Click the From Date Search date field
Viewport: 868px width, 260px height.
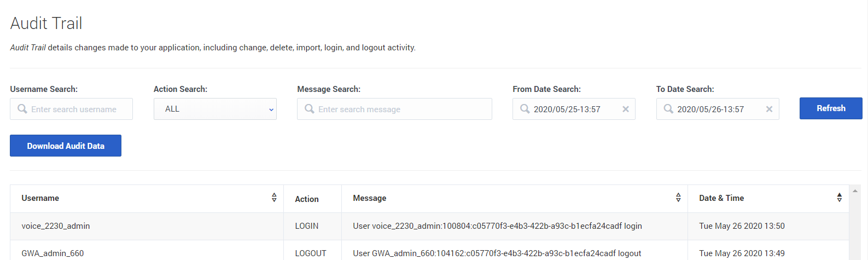572,109
